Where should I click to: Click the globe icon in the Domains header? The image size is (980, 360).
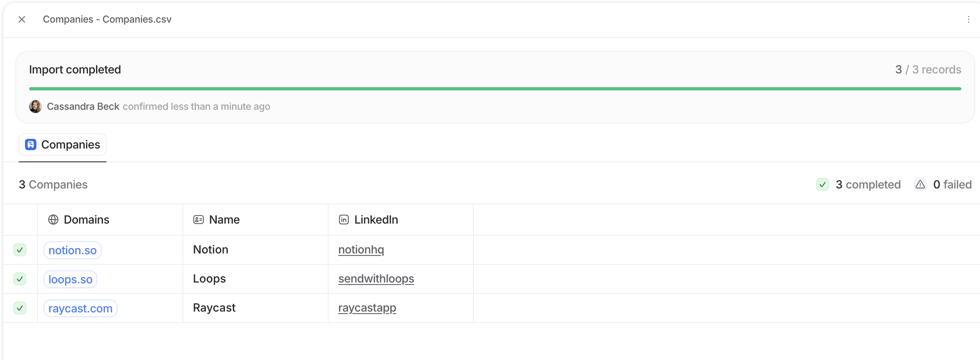(53, 220)
